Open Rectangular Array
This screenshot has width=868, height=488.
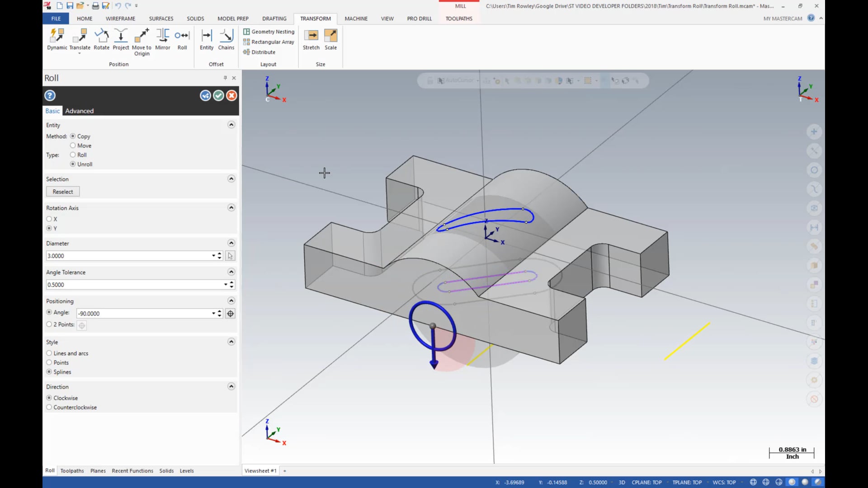point(269,42)
